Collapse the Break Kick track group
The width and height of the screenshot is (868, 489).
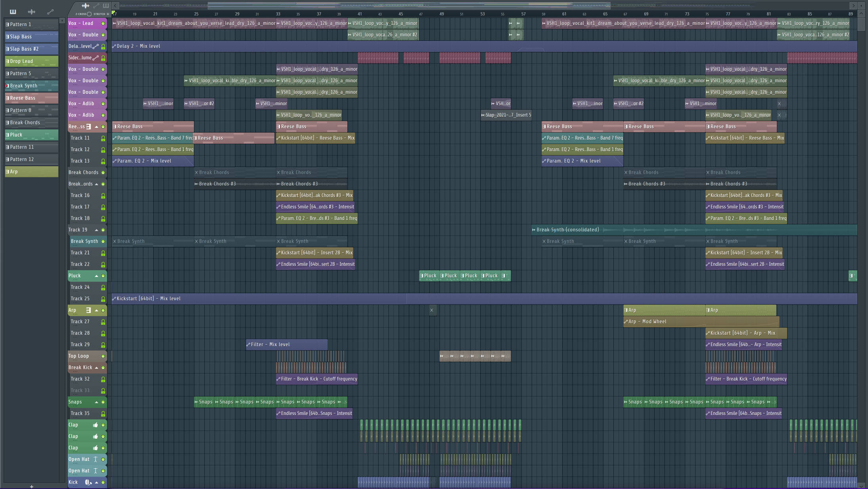[x=96, y=368]
